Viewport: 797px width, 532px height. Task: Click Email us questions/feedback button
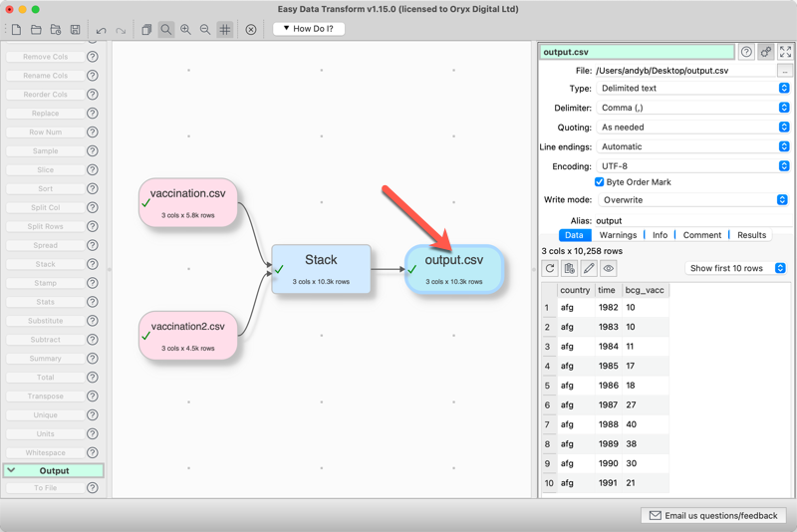click(x=713, y=516)
